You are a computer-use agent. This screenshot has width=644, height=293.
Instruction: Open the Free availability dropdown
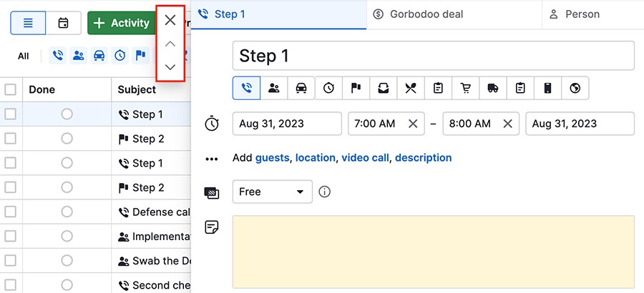click(x=272, y=192)
